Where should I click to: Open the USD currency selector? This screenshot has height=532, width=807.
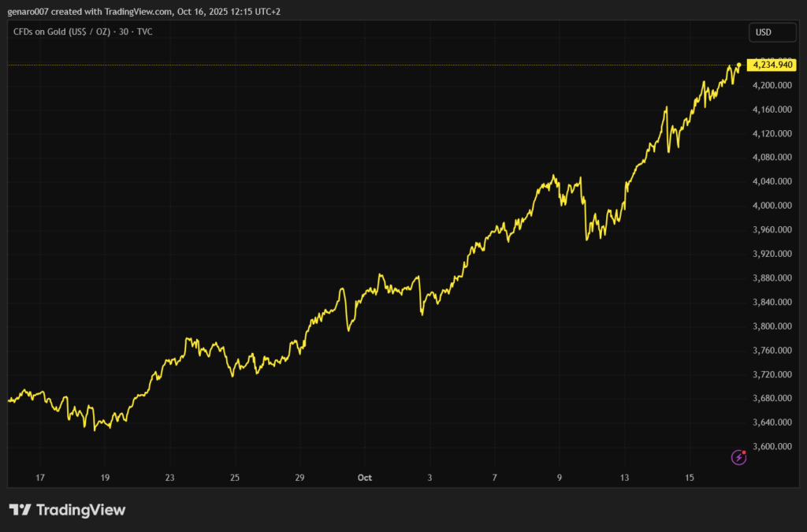[x=763, y=32]
